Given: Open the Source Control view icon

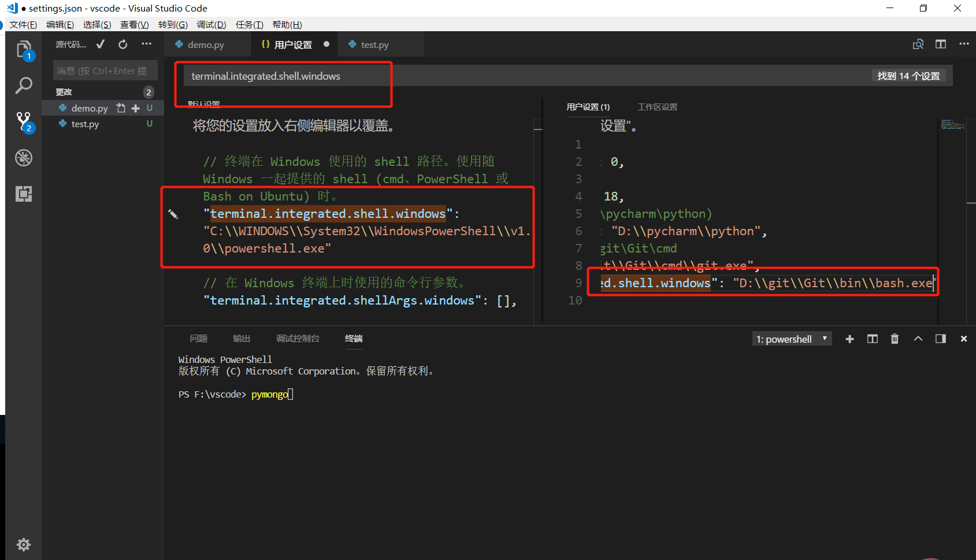Looking at the screenshot, I should [24, 121].
